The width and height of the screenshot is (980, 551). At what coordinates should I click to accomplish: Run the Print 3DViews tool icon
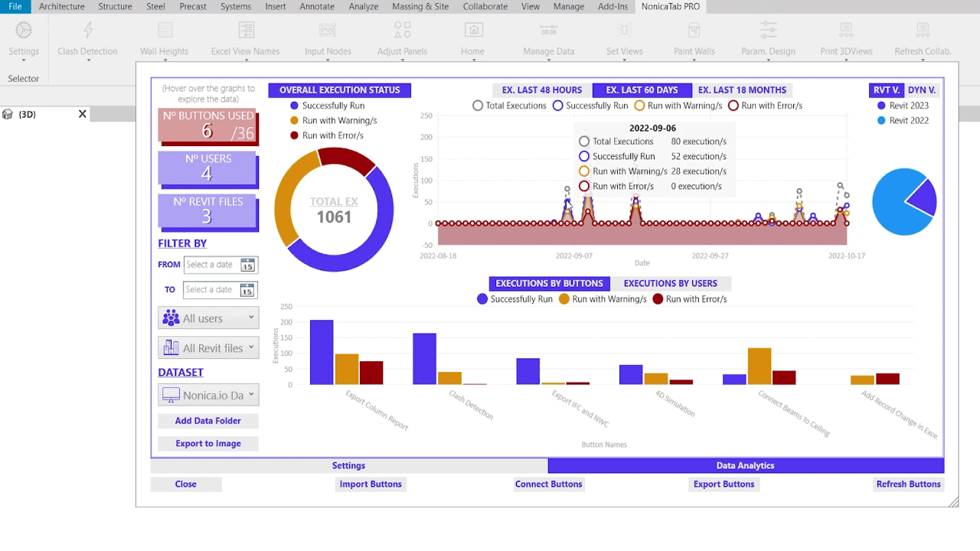(846, 31)
